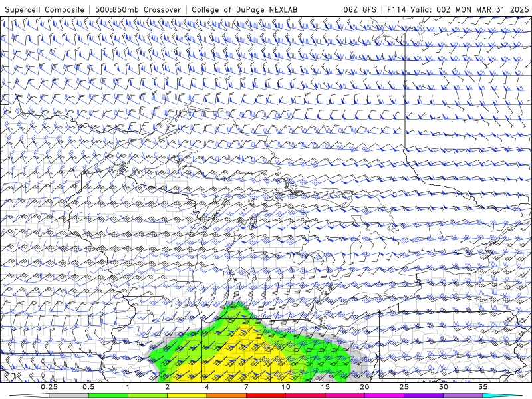Click the "1" color scale label

coord(128,387)
